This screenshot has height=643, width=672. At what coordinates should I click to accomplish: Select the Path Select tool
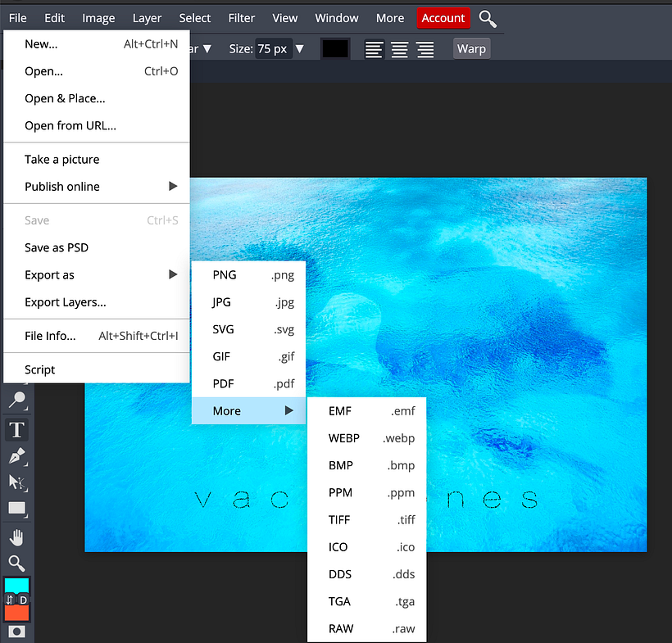[x=16, y=482]
